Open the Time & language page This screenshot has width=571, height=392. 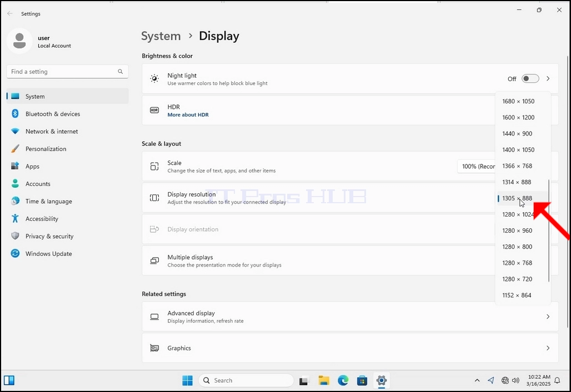point(67,202)
